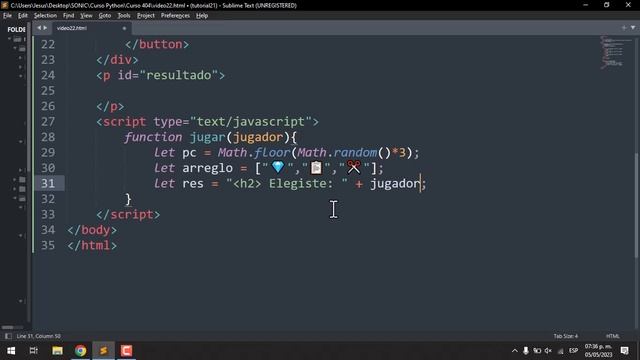This screenshot has height=360, width=640.
Task: Select line number 28 in gutter
Action: point(48,137)
